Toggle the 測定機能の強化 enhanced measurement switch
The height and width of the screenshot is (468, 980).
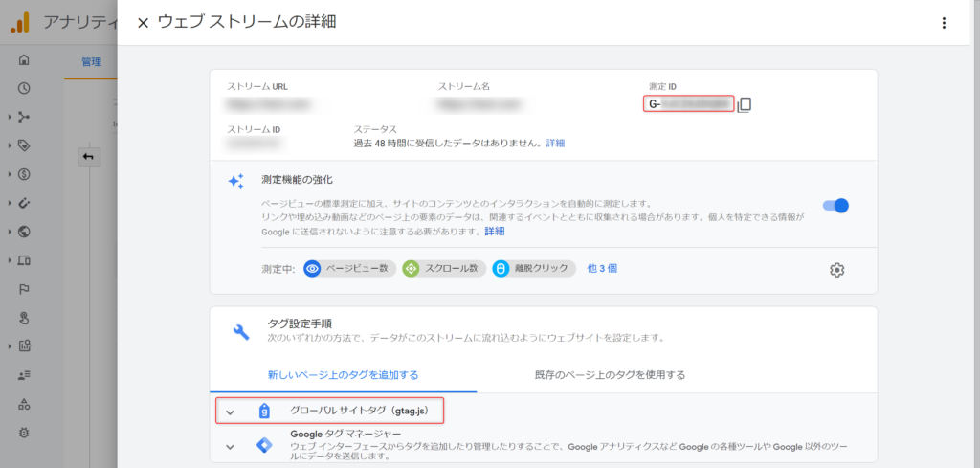tap(835, 206)
